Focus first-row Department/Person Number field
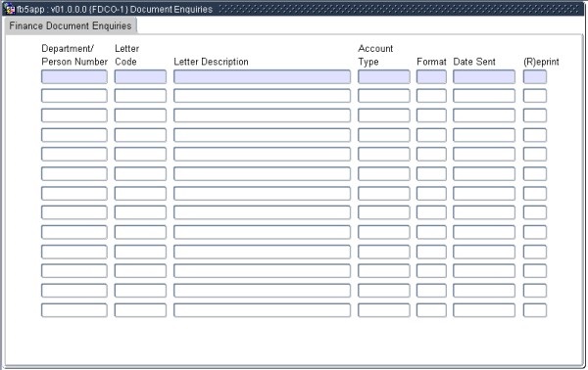The width and height of the screenshot is (588, 370). (x=74, y=76)
